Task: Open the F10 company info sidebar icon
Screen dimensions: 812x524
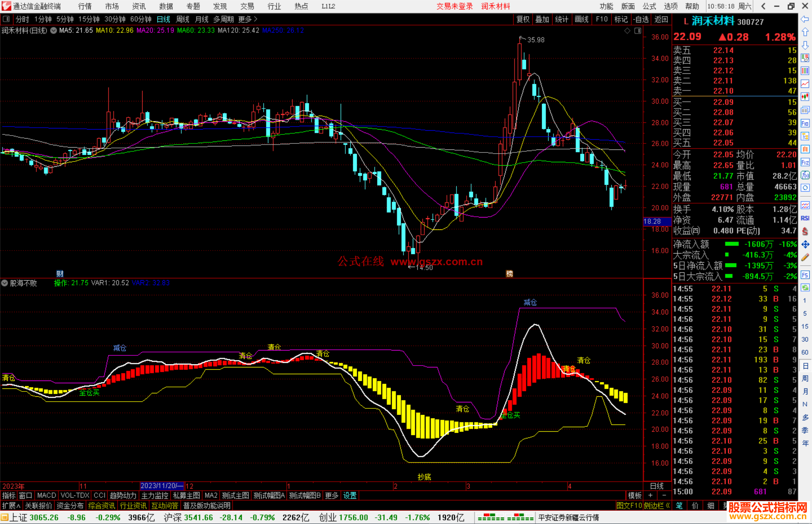Action: click(805, 123)
